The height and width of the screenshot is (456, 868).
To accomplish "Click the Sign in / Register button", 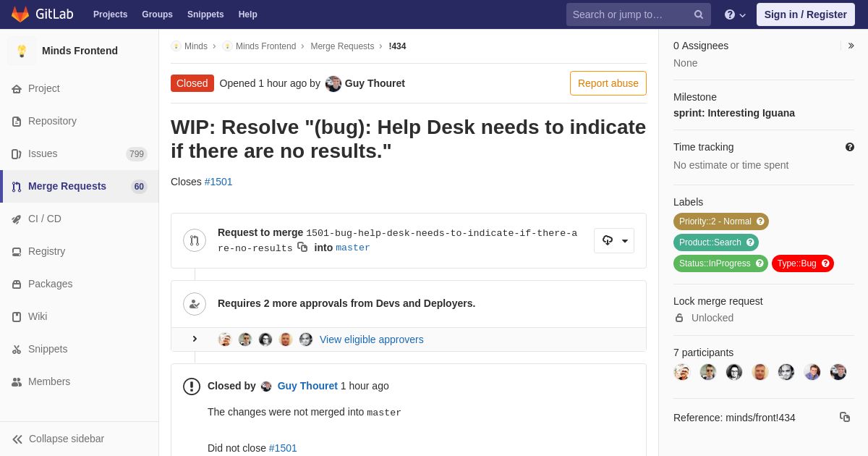I will pos(805,14).
